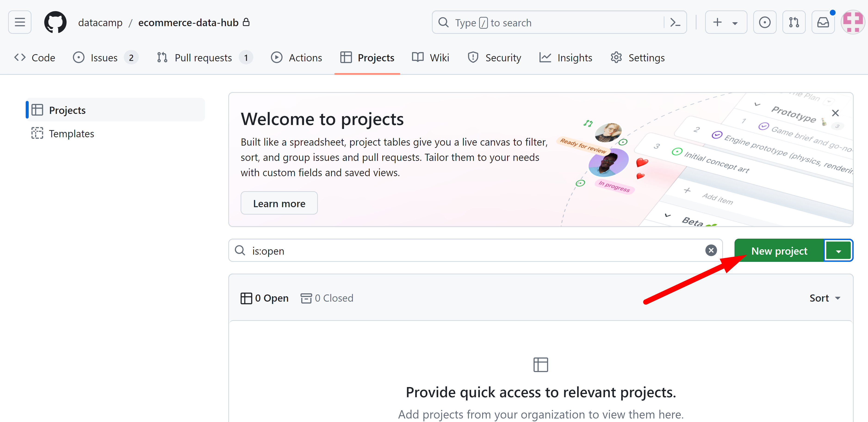Screen dimensions: 868x422
Task: Show the 0 Closed projects
Action: 327,298
